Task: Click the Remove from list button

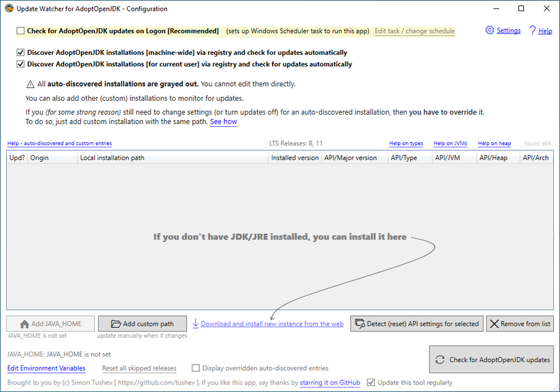Action: [x=520, y=324]
